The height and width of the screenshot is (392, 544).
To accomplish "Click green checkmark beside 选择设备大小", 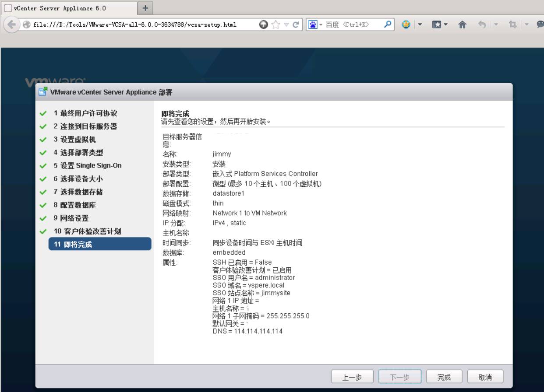I will 43,179.
